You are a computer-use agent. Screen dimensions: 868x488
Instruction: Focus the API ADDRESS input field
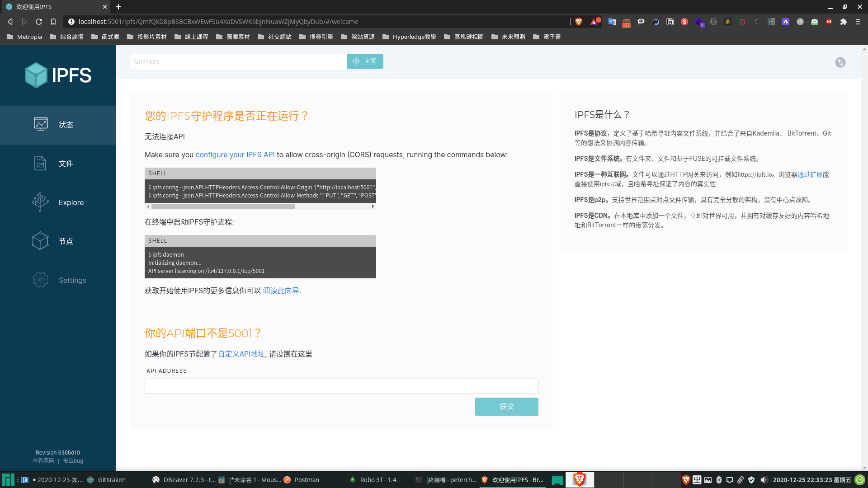coord(341,386)
